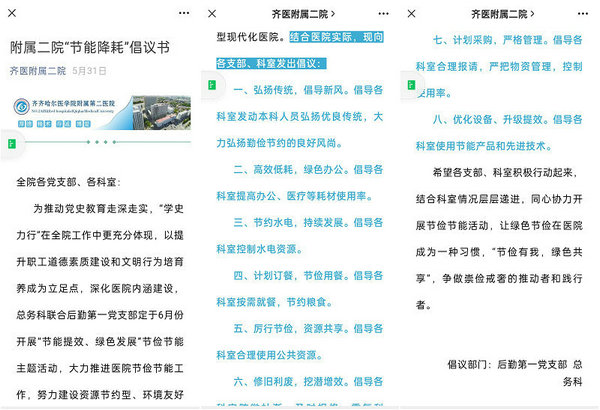Click the 5月31日 publish date
Screen dimensions: 600x410
(89, 71)
